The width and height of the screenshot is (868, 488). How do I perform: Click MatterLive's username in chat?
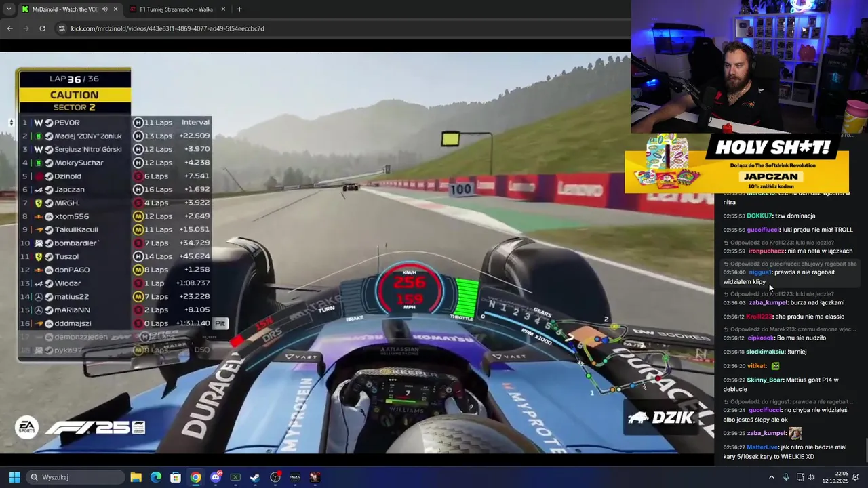click(x=763, y=447)
